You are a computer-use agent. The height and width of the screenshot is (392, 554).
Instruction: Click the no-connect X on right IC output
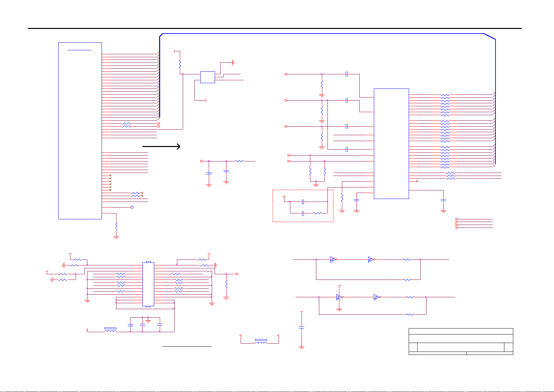[x=417, y=181]
